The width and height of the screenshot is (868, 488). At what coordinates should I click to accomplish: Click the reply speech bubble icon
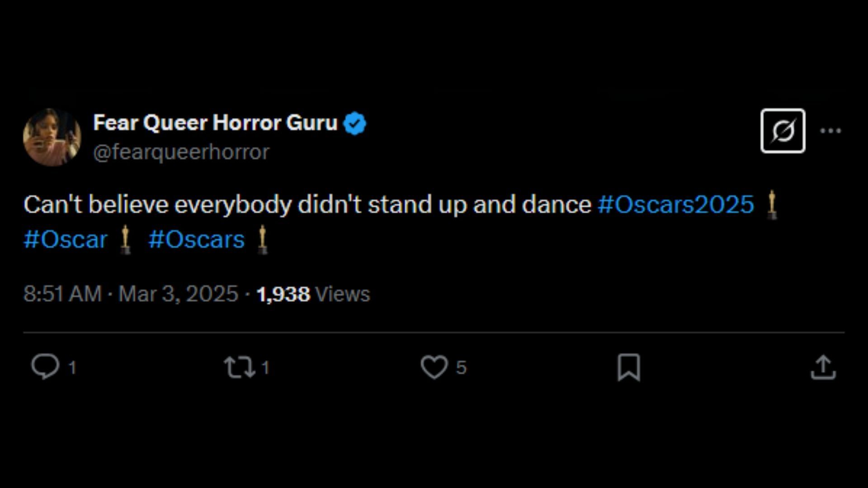45,366
